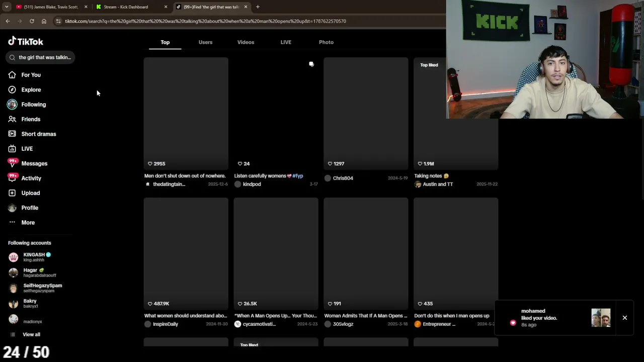Image resolution: width=644 pixels, height=362 pixels.
Task: Visit the kindpod author profile
Action: (252, 184)
